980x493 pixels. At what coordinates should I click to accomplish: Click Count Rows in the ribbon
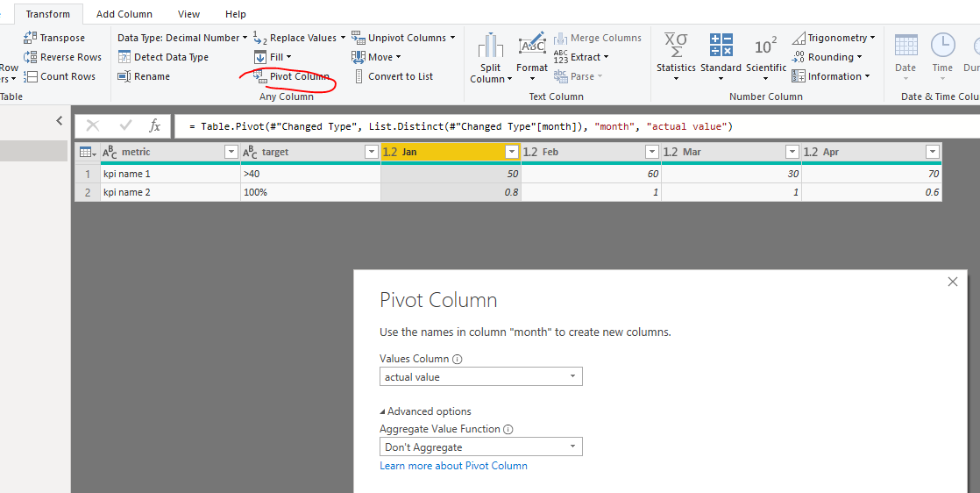click(x=60, y=76)
